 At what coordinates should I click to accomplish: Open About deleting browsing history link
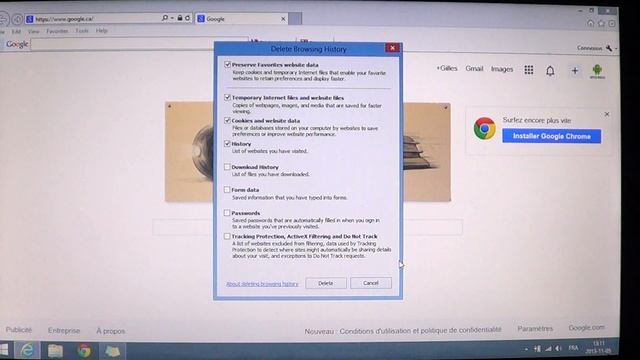coord(262,284)
